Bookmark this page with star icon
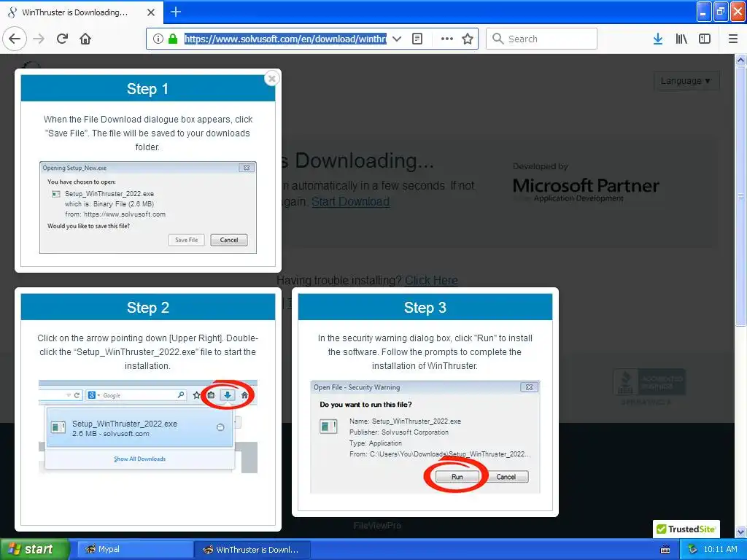Screen dimensions: 747x560 (468, 39)
